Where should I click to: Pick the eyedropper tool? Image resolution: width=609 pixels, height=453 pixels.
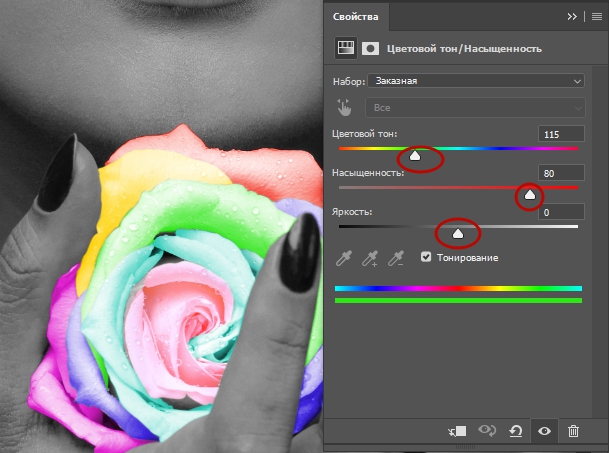(344, 258)
